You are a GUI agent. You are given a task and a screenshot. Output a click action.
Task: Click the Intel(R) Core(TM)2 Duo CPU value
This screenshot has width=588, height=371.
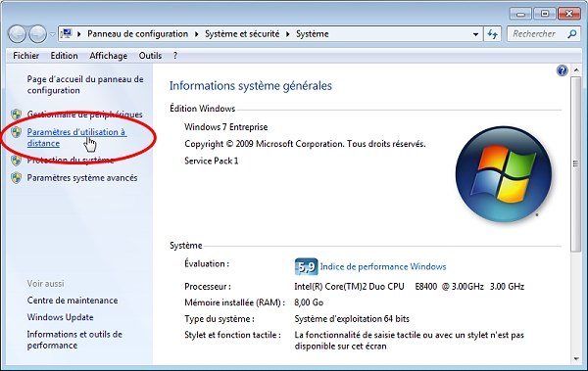(x=409, y=287)
